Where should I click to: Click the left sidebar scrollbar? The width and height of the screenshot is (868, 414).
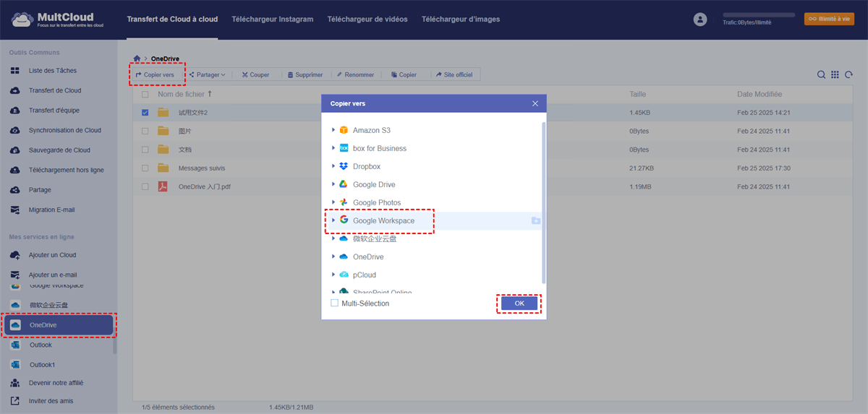point(115,345)
